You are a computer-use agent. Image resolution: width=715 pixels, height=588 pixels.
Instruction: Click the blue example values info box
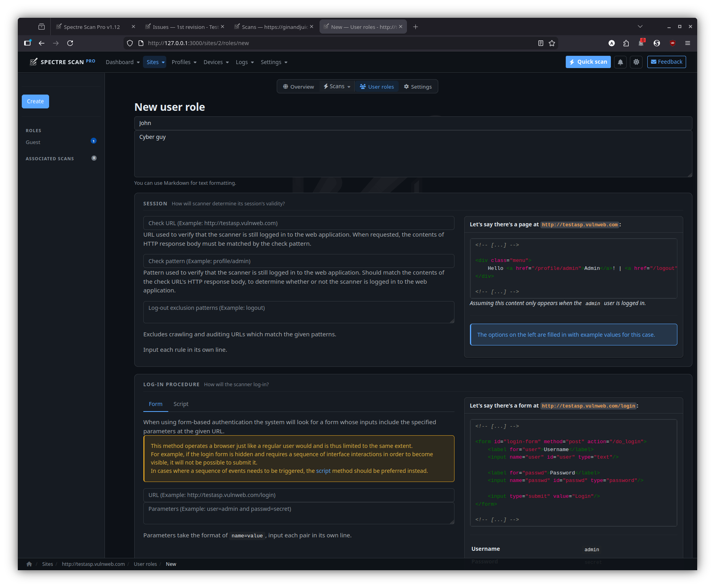tap(574, 335)
